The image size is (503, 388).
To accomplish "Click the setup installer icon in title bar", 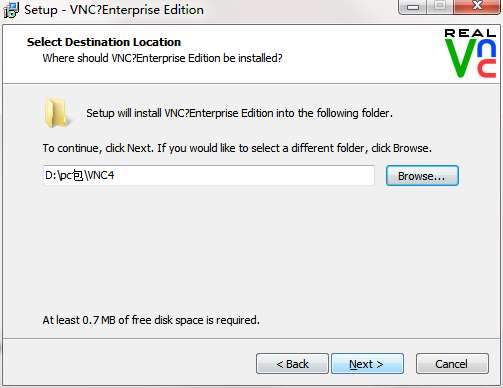I will click(x=11, y=10).
